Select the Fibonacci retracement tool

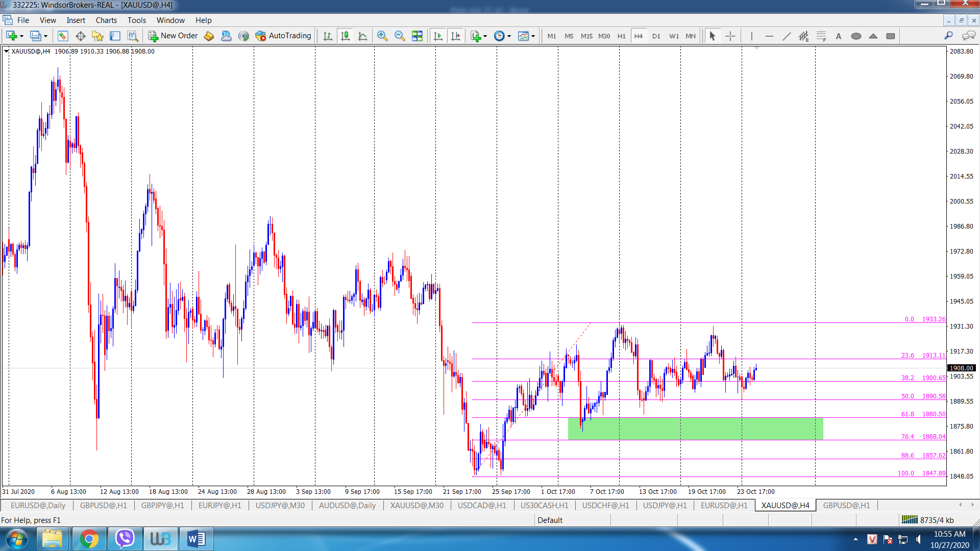coord(821,36)
